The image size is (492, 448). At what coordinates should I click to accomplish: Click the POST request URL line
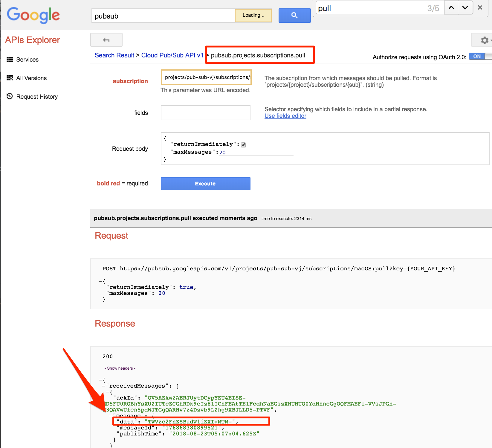279,269
